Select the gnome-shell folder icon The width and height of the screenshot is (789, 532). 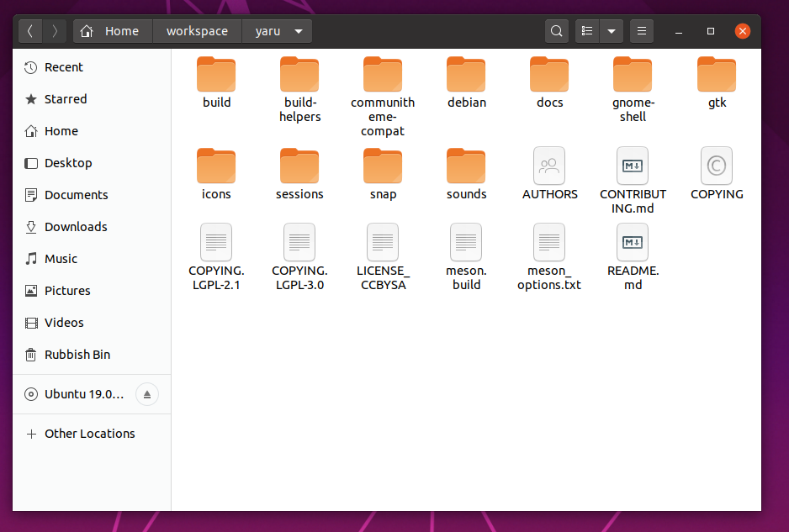click(633, 75)
